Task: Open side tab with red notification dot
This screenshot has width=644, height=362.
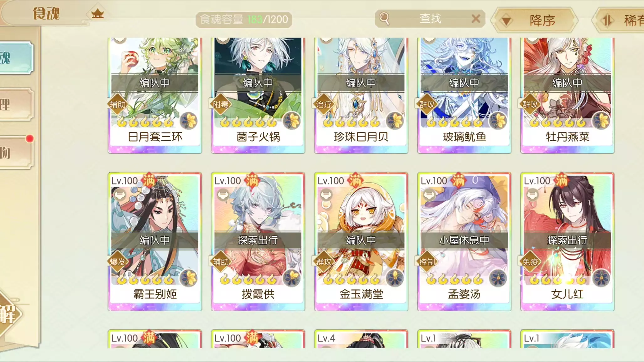Action: pos(16,153)
